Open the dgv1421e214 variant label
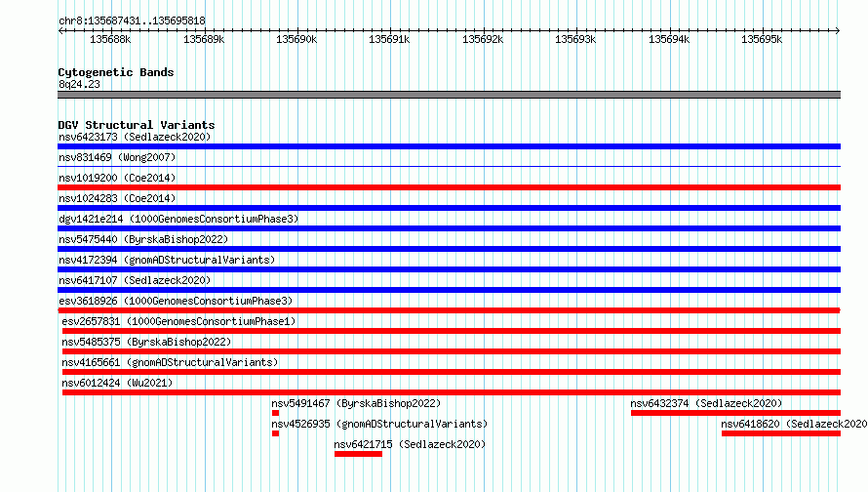The image size is (868, 492). pyautogui.click(x=178, y=219)
